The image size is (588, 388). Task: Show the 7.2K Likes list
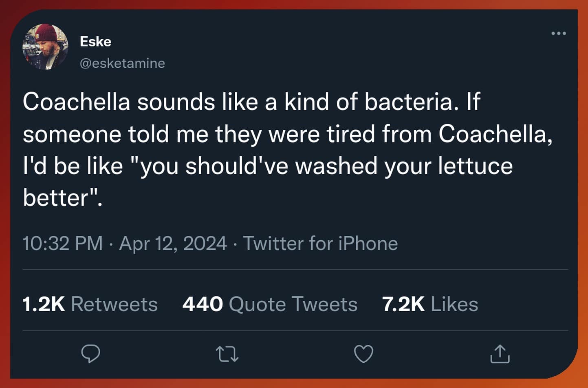(430, 304)
